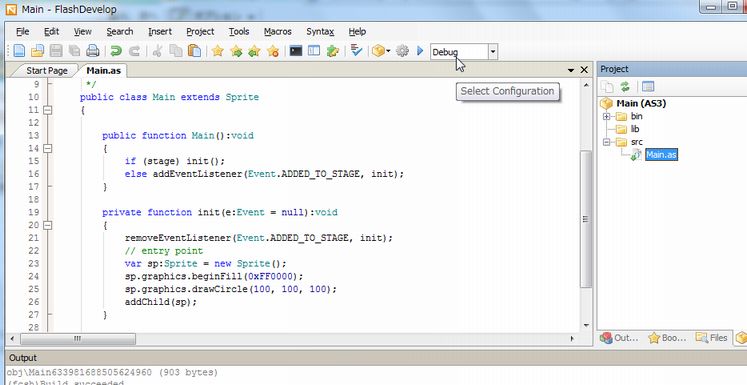Toggle bookmark with the plain star icon

tap(218, 51)
